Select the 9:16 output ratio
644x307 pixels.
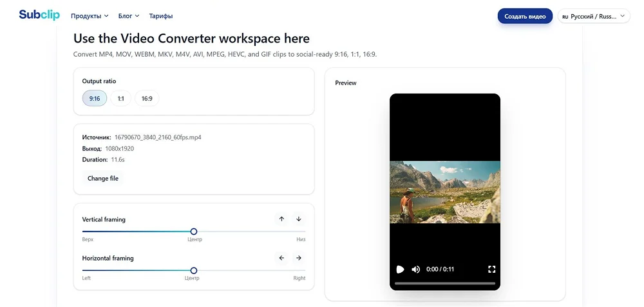pos(95,98)
